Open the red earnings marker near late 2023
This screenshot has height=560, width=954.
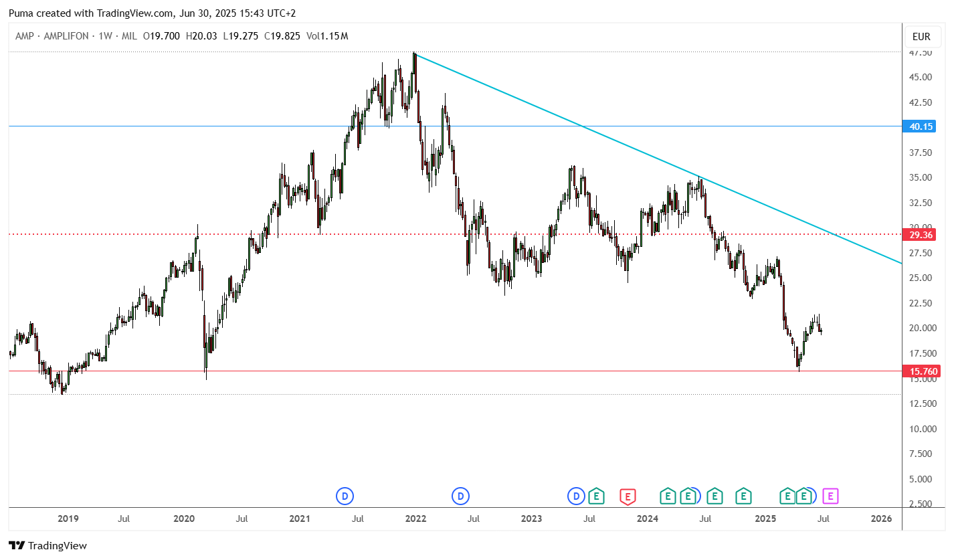628,496
